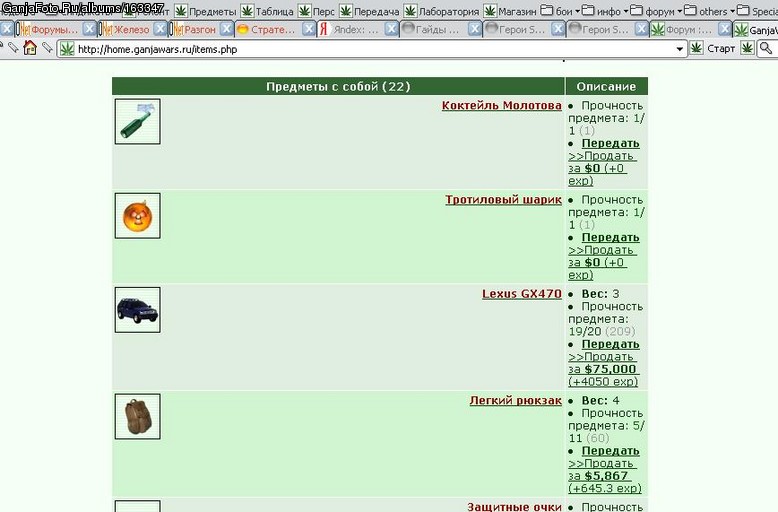
Task: Click the Вес: 3 text
Action: [600, 294]
